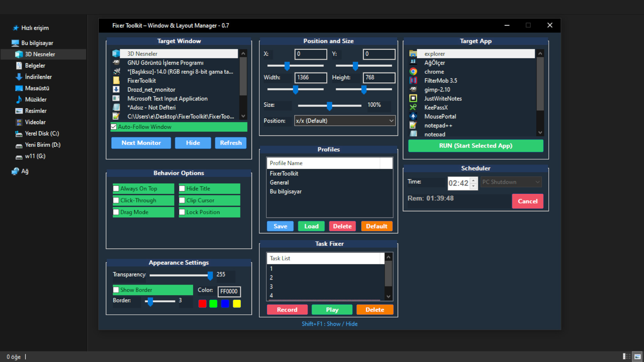Uncheck the Auto-Follow Window checkbox
Image resolution: width=644 pixels, height=362 pixels.
114,127
